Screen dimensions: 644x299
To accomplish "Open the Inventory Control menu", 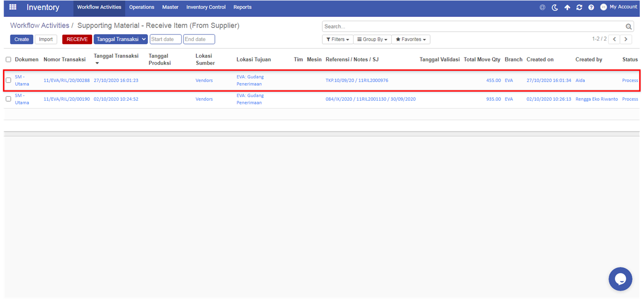I will click(x=205, y=7).
